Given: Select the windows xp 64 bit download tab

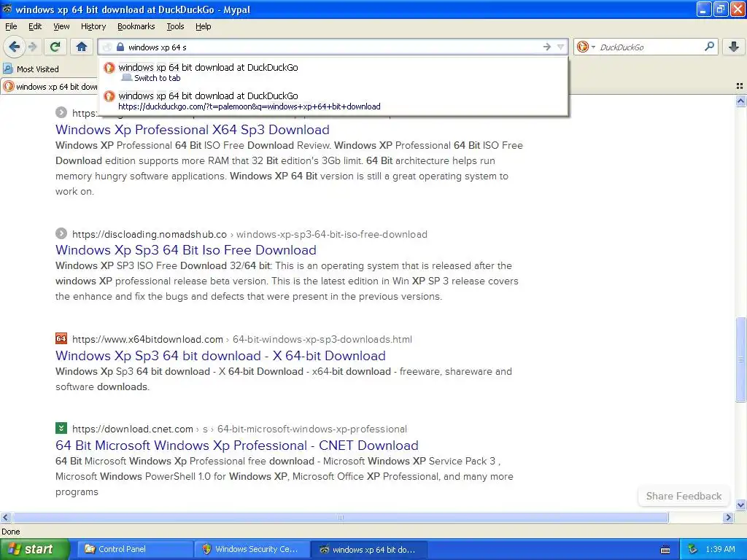Looking at the screenshot, I should (x=49, y=87).
